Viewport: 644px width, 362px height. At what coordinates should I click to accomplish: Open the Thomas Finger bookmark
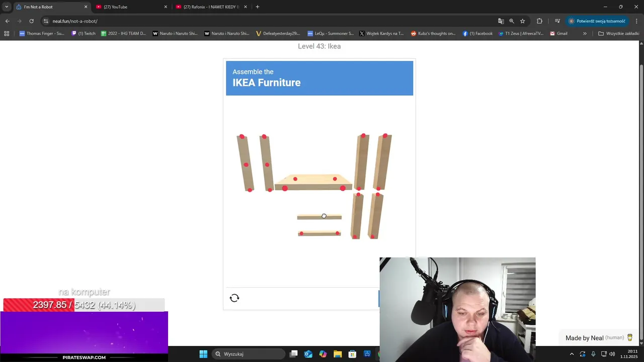pos(42,34)
